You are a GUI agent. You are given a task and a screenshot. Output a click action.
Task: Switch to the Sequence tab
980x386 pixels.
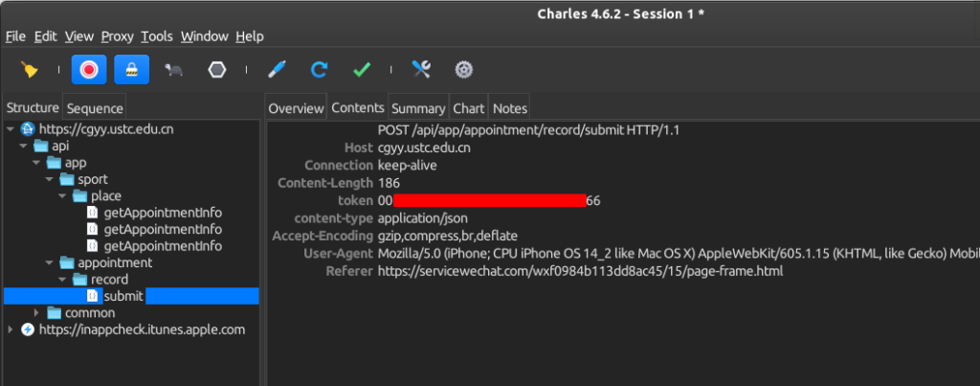point(95,108)
